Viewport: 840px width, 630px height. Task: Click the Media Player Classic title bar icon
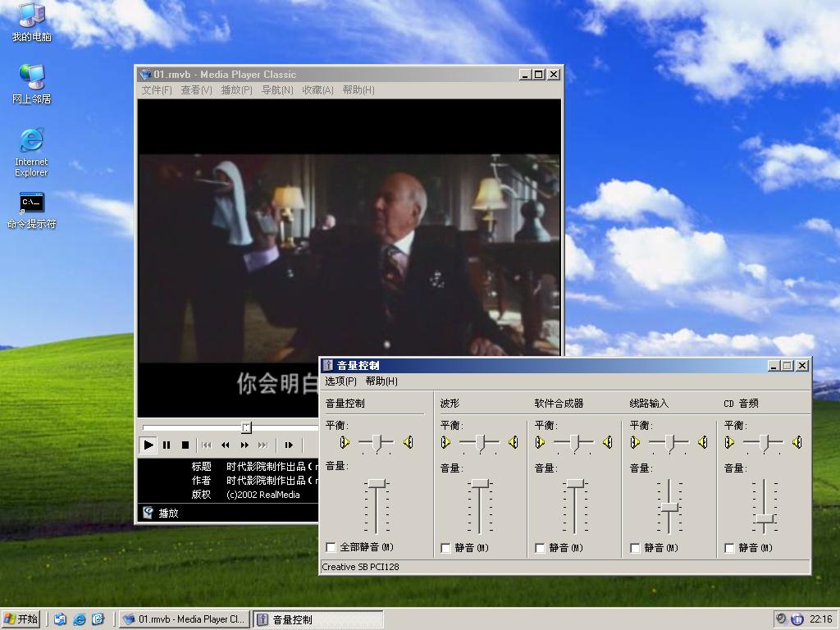pos(145,75)
